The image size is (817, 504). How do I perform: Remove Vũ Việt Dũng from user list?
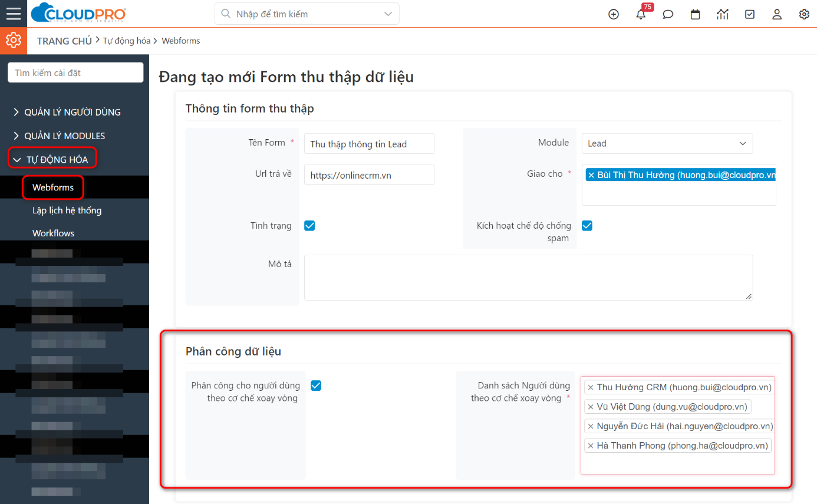[x=591, y=407]
